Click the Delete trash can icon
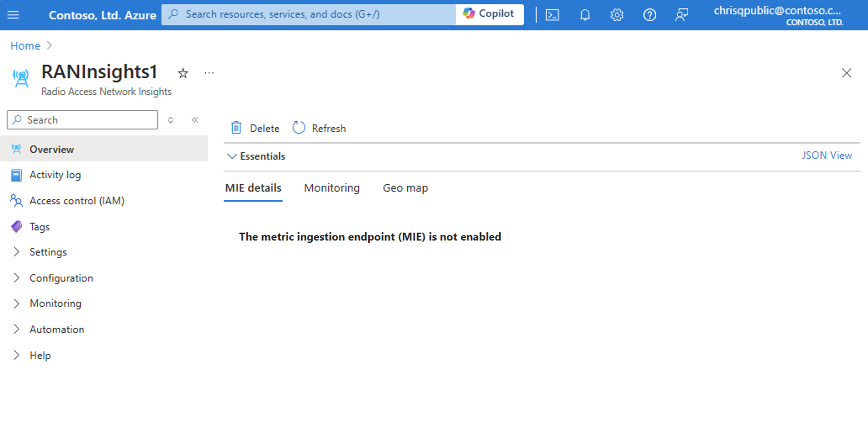This screenshot has height=443, width=868. pyautogui.click(x=236, y=128)
